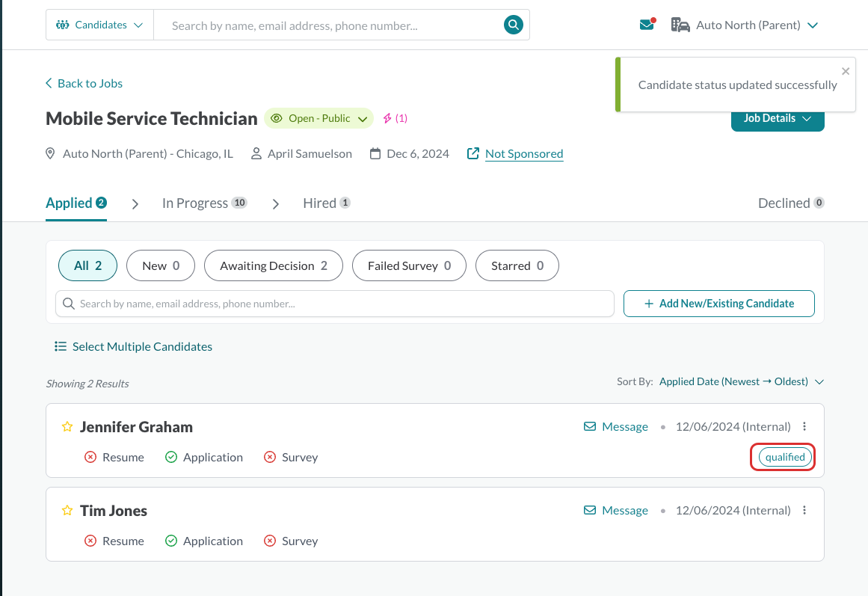This screenshot has width=868, height=596.
Task: Open the Candidates search type dropdown
Action: coord(99,25)
